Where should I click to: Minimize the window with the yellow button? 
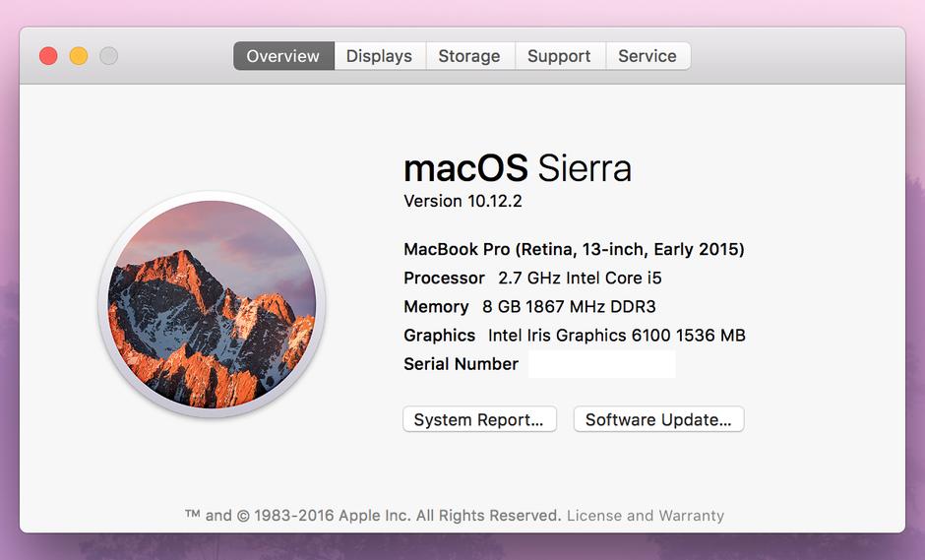[79, 56]
